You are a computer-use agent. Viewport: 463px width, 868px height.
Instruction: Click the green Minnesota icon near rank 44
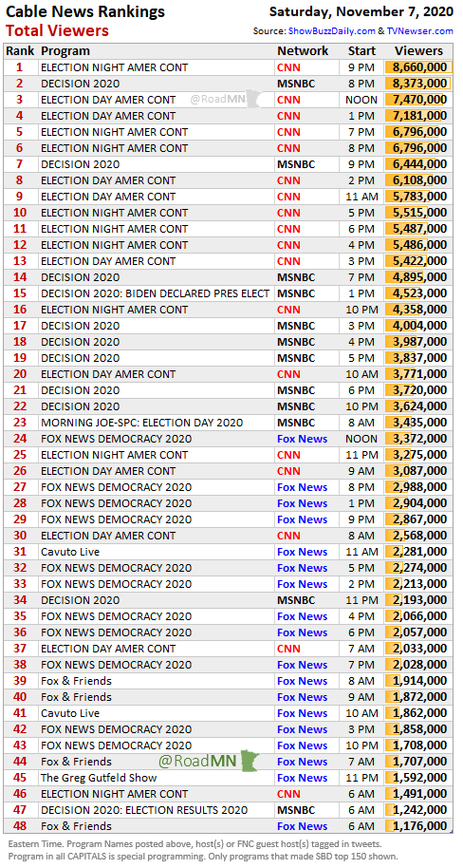[x=250, y=761]
